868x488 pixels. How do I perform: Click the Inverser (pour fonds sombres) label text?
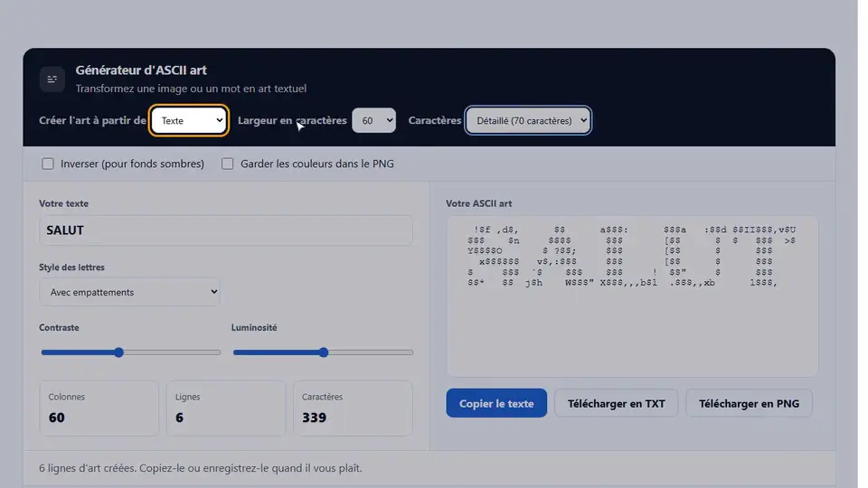(132, 164)
